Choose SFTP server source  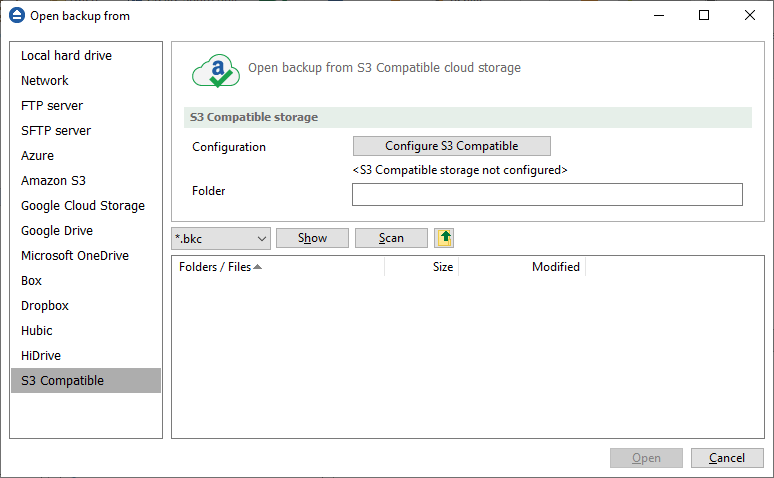(x=86, y=130)
